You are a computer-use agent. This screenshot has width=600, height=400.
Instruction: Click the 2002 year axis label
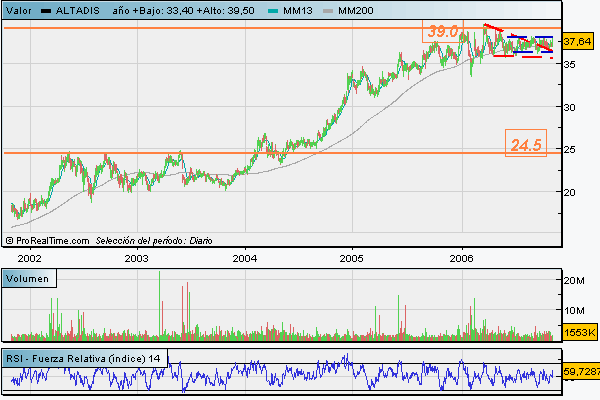click(x=29, y=259)
